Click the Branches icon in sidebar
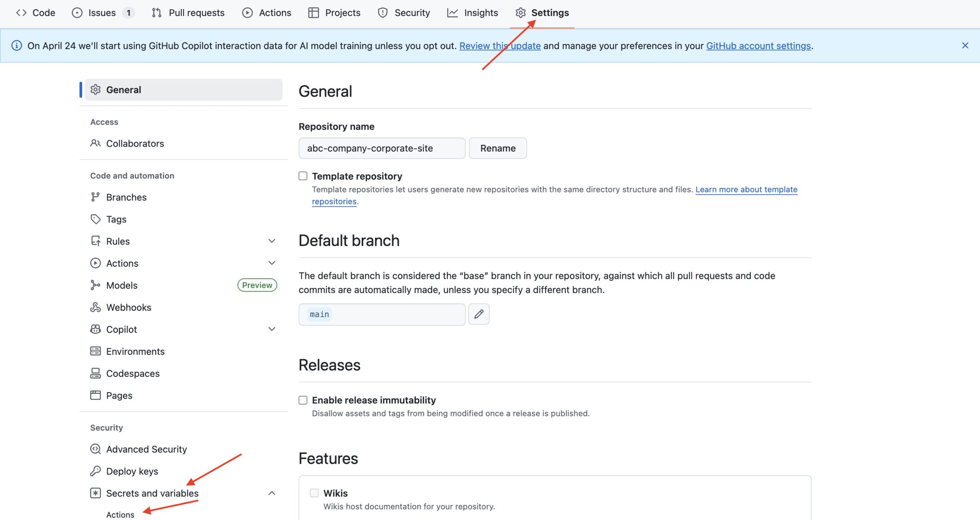This screenshot has width=980, height=520. pos(95,197)
